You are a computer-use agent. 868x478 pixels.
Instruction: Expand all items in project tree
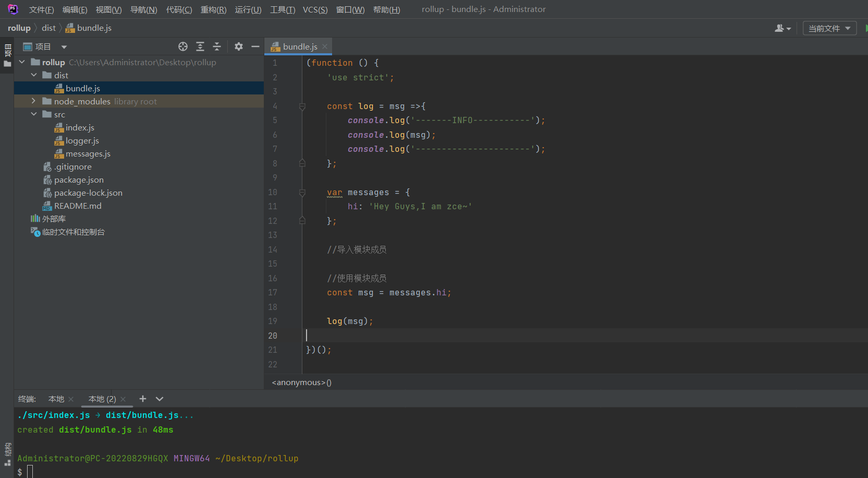click(200, 46)
